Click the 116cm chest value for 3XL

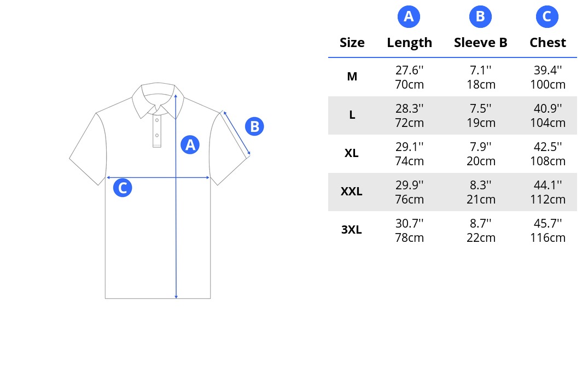click(548, 237)
